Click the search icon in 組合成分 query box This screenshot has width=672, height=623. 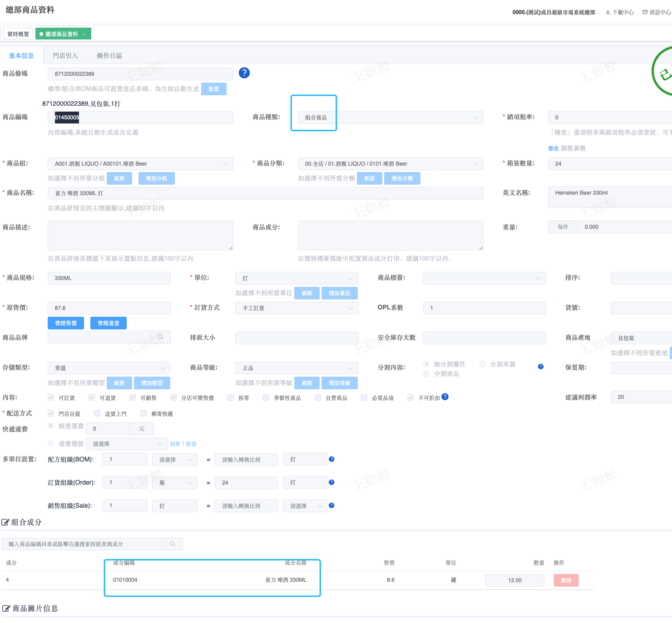click(173, 544)
